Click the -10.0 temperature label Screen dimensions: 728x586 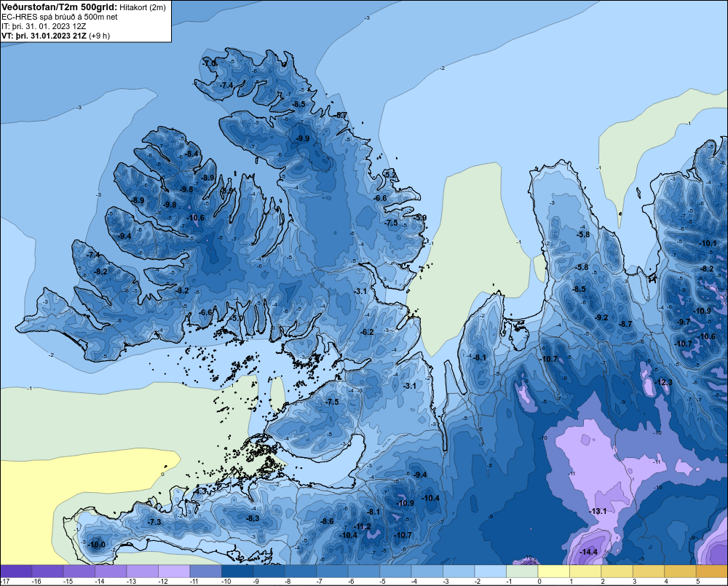pos(97,545)
